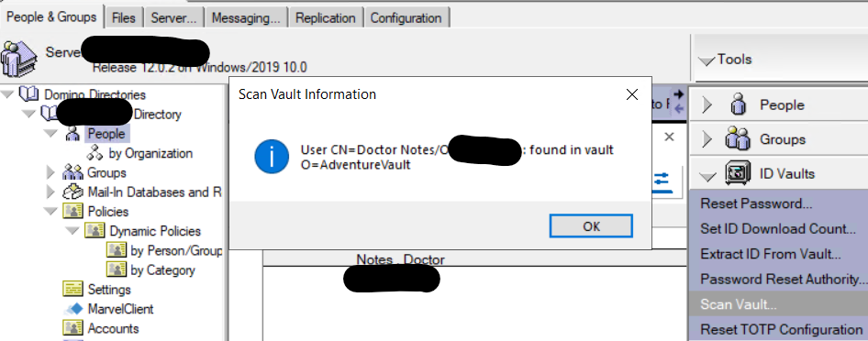Choose Extract ID From Vault option
This screenshot has height=341, width=868.
point(771,254)
